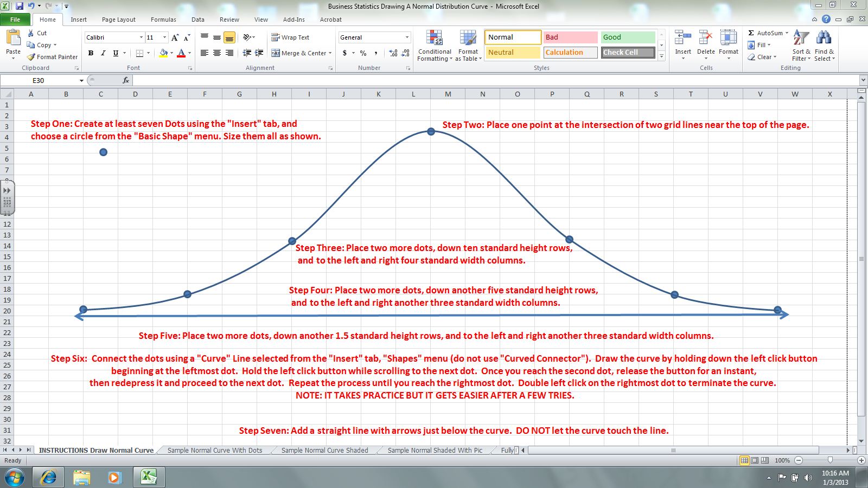Open Internet Explorer from the taskbar
The height and width of the screenshot is (488, 868).
click(x=48, y=477)
